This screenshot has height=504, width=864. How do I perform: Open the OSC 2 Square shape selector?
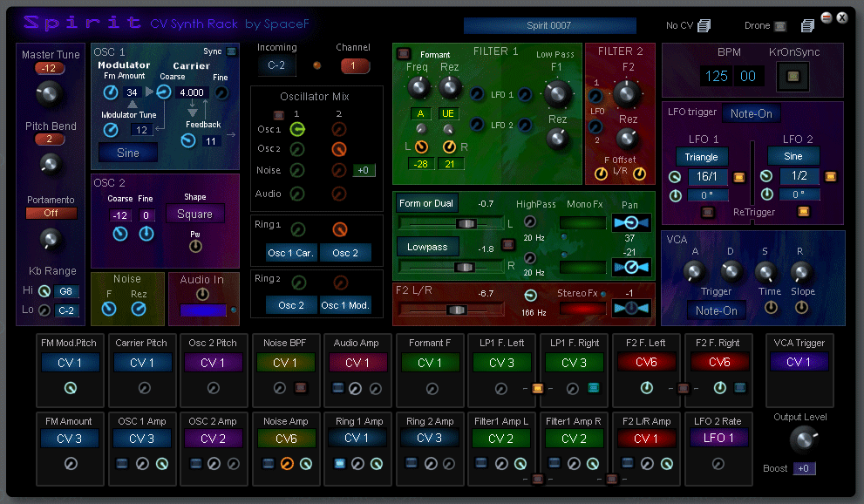click(x=195, y=214)
